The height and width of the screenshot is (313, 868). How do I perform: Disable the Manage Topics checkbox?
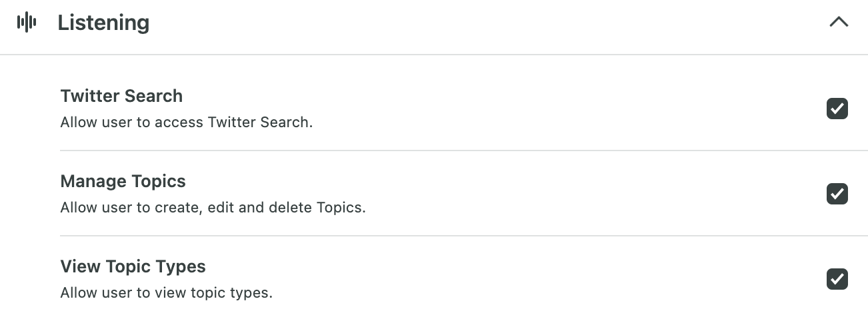[x=837, y=194]
